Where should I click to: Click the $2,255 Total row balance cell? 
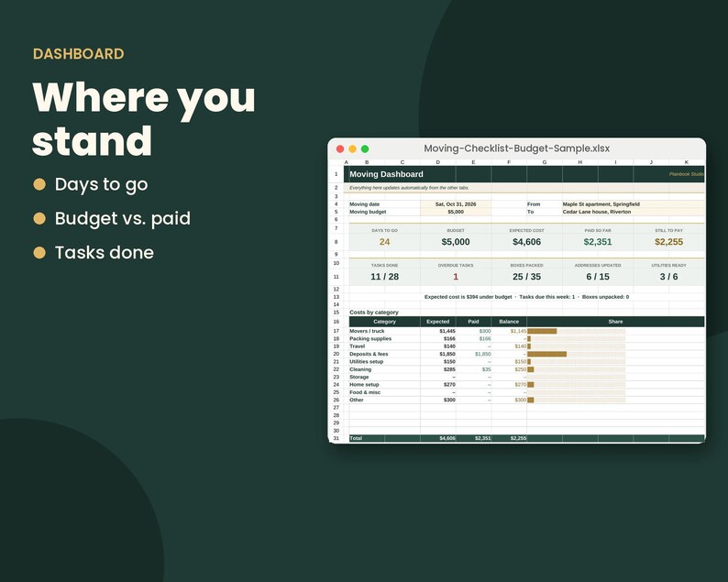point(509,438)
